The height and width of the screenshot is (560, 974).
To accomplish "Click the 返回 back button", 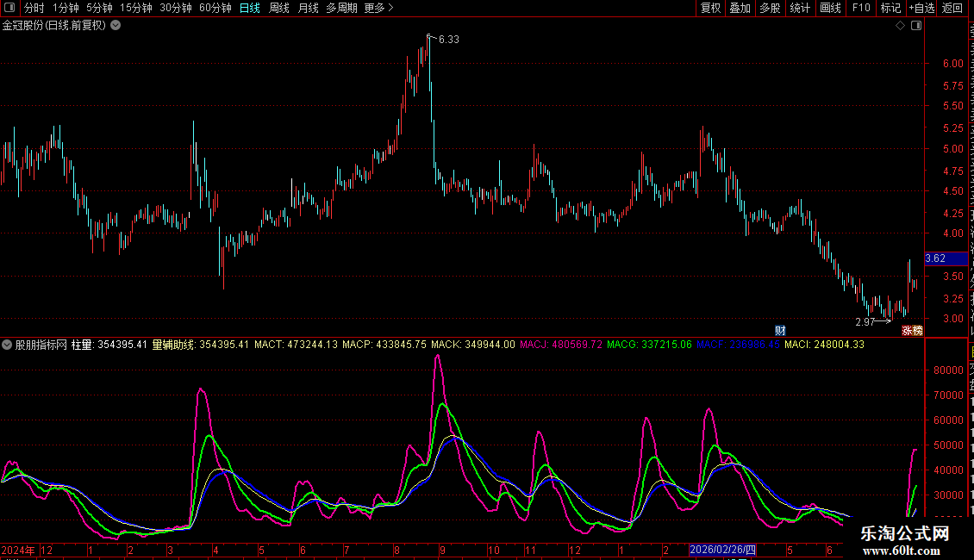I will coord(952,8).
